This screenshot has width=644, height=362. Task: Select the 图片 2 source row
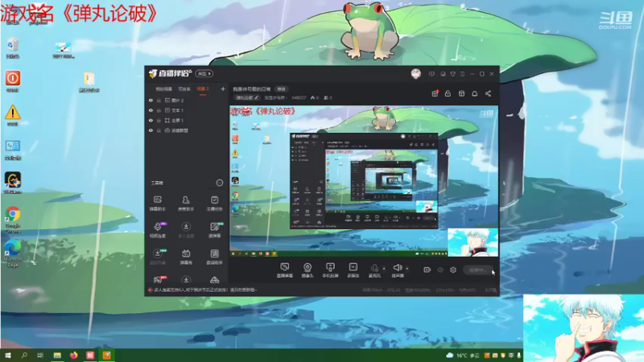coord(187,100)
